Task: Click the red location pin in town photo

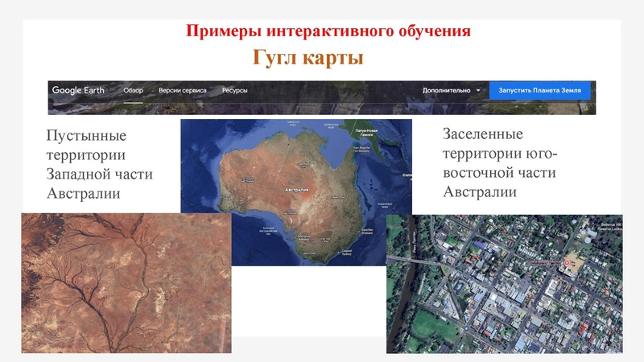Action: point(567,263)
